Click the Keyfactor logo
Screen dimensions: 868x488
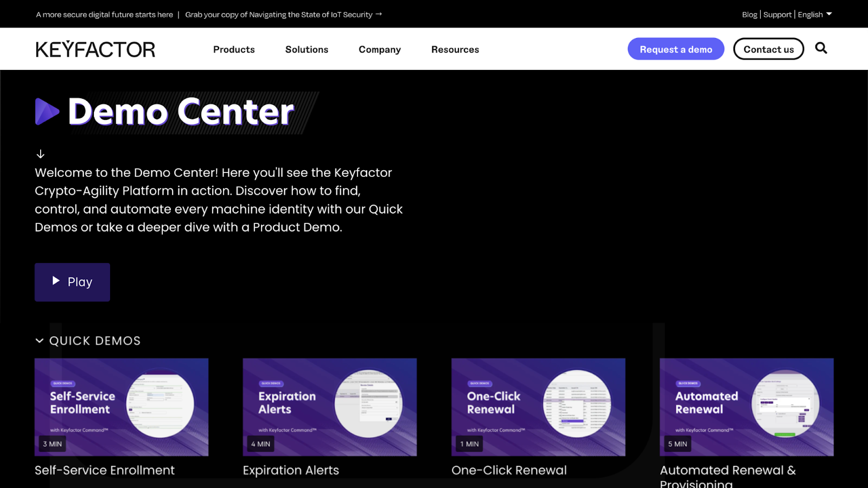[x=95, y=49]
